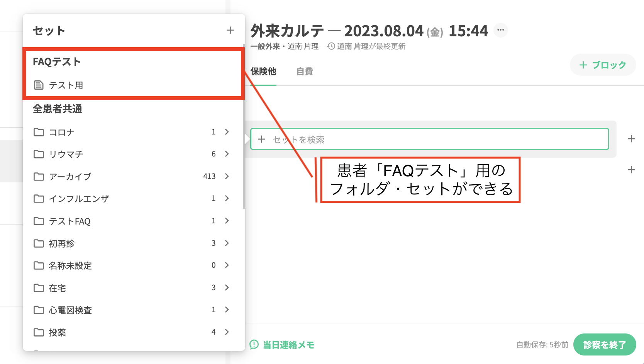Viewport: 644px width, 364px height.
Task: Expand the 投薬 folder chevron
Action: coord(227,332)
